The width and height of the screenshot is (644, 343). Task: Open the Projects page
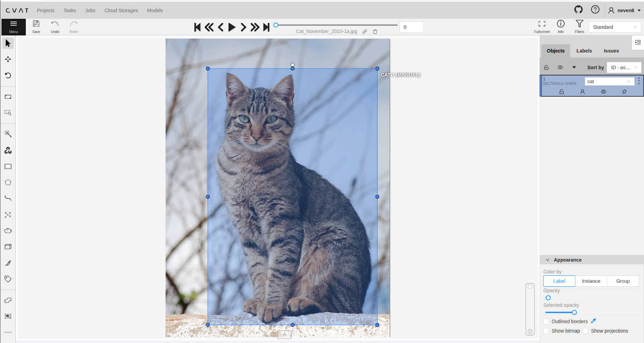(x=45, y=10)
